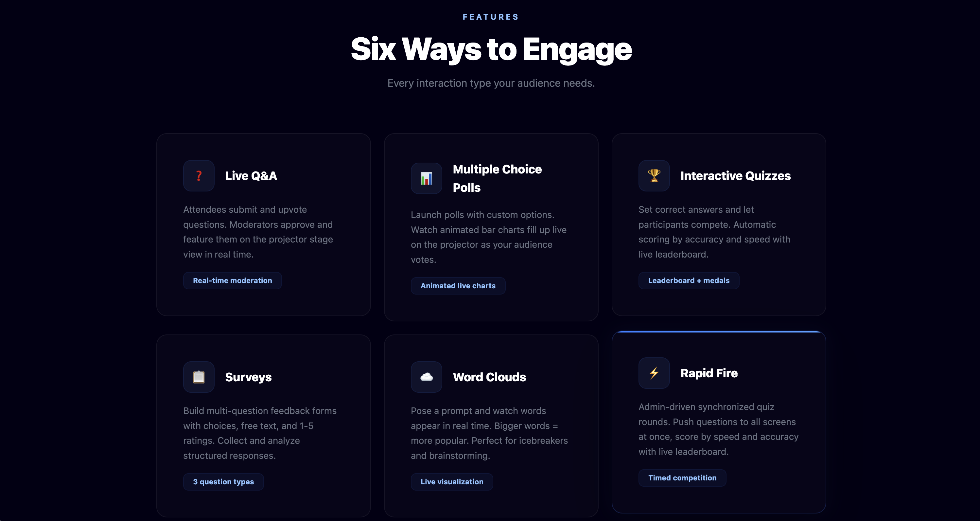Image resolution: width=980 pixels, height=521 pixels.
Task: Click the FEATURES section label
Action: [491, 17]
